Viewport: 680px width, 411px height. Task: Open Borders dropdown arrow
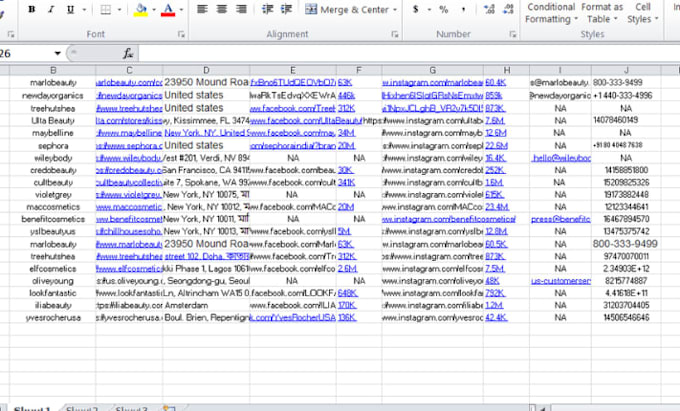119,10
